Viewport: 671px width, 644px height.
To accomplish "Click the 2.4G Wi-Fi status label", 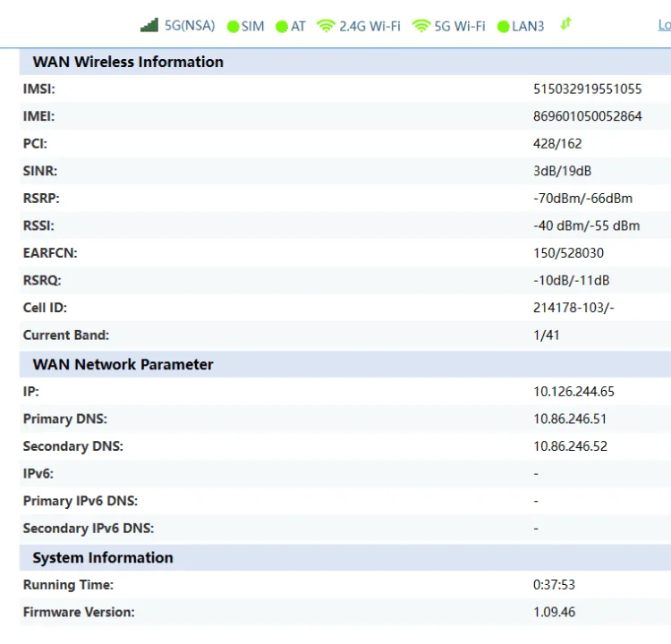I will (369, 27).
